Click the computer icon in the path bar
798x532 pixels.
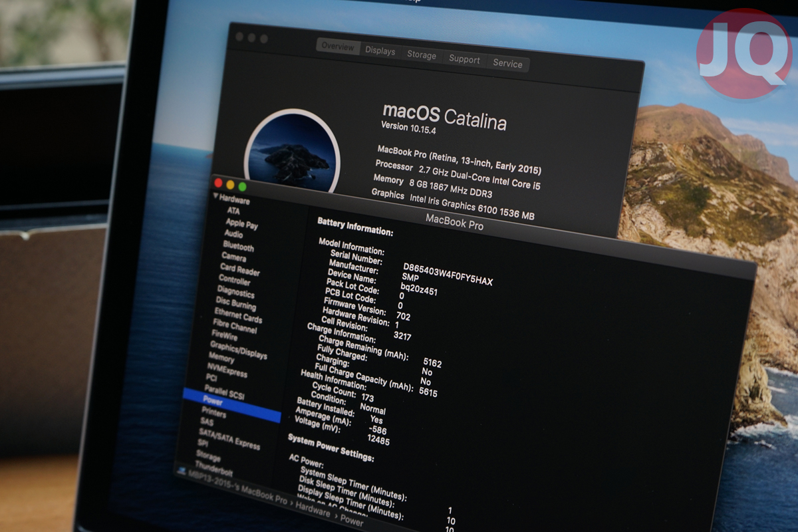pyautogui.click(x=181, y=471)
